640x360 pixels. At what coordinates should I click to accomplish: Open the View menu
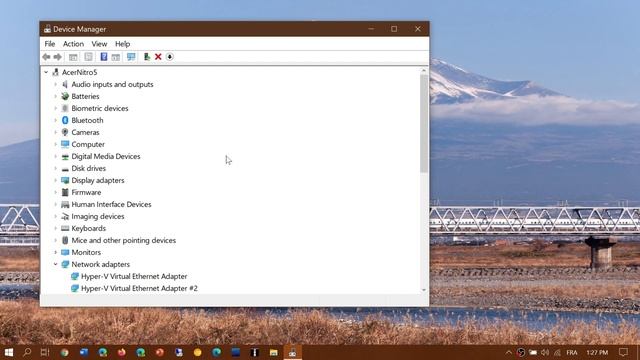pyautogui.click(x=99, y=44)
